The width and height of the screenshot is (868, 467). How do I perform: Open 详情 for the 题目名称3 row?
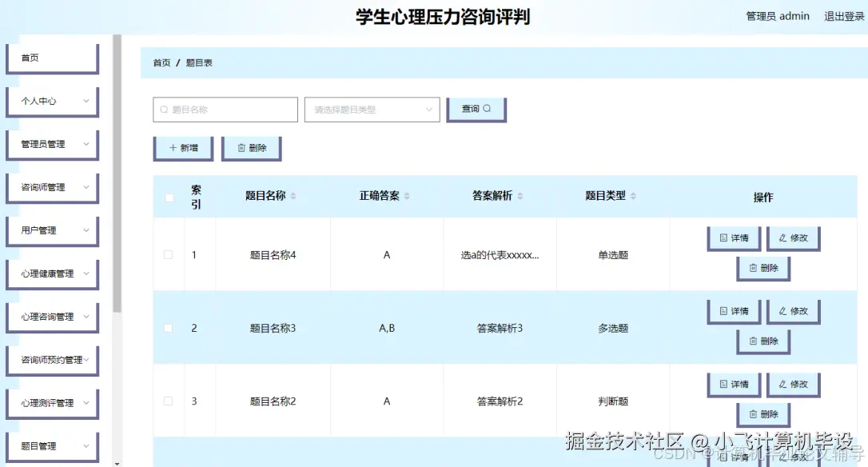coord(734,311)
